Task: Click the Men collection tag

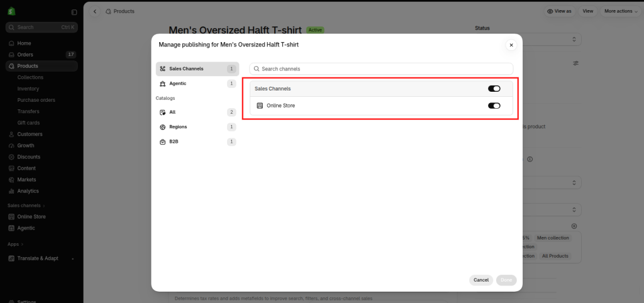Action: pyautogui.click(x=553, y=238)
